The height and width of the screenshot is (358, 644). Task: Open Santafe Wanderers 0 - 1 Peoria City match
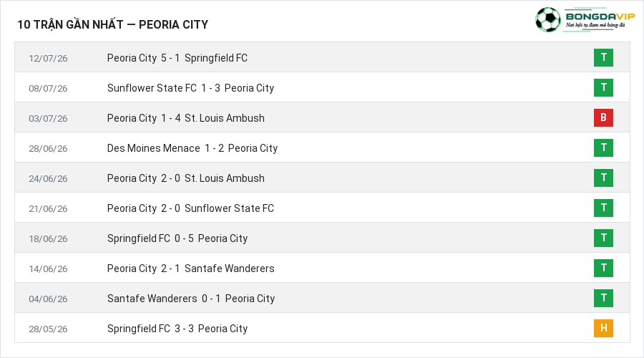point(191,299)
